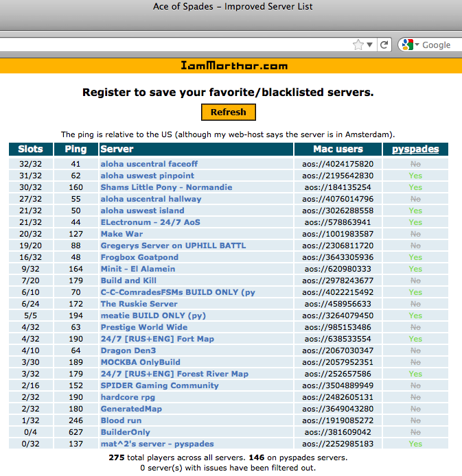Viewport: 462px width, 476px height.
Task: Join the Build and Kill server
Action: click(x=128, y=281)
